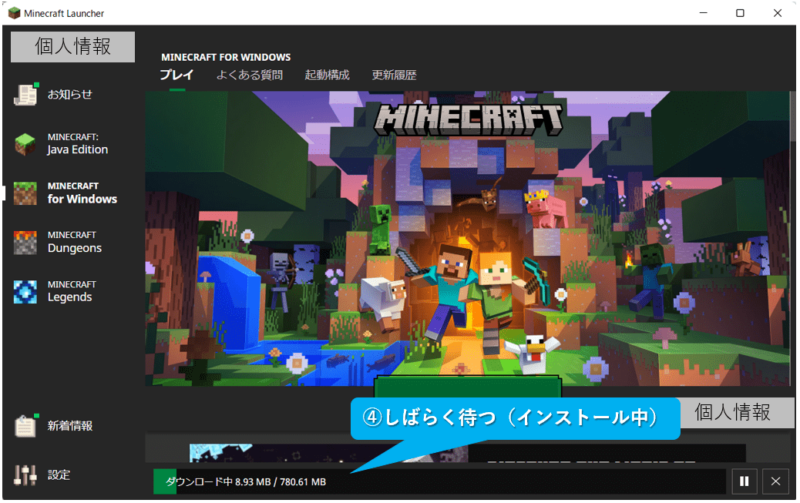
Task: Open the よくある質問 tab
Action: (249, 75)
